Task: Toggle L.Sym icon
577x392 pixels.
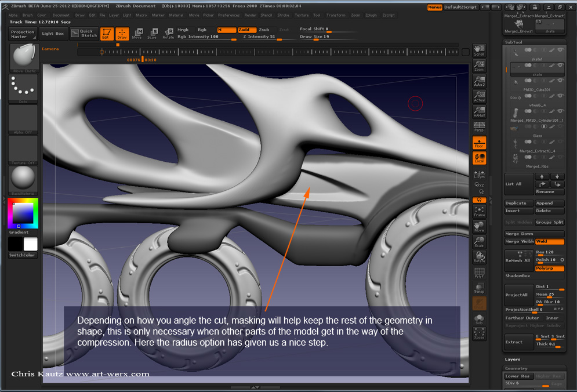Action: pyautogui.click(x=479, y=175)
